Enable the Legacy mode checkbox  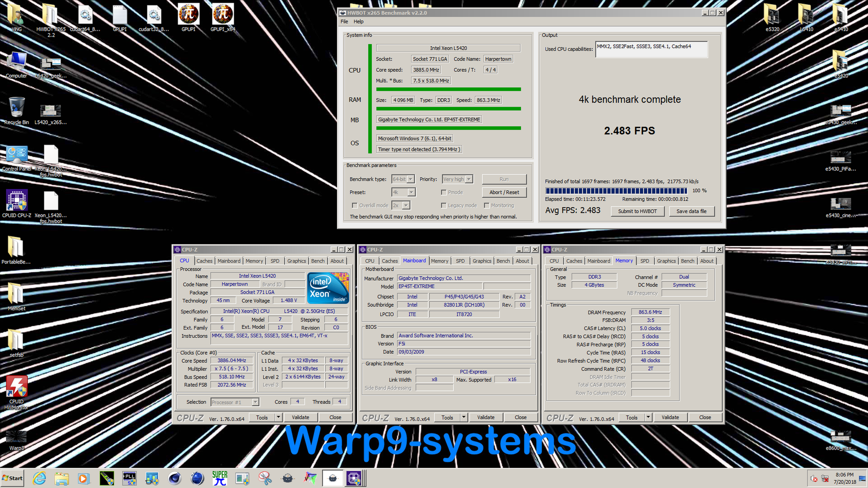443,206
